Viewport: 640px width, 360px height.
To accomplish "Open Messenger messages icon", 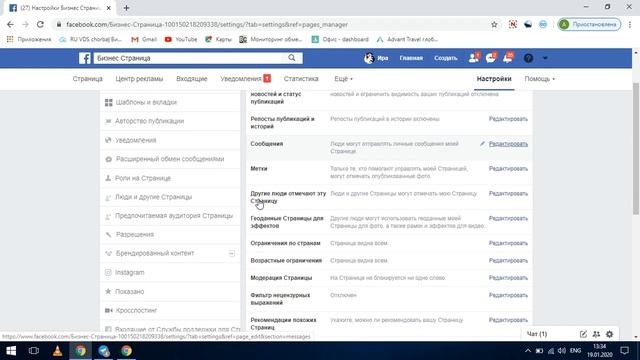I will click(x=491, y=58).
